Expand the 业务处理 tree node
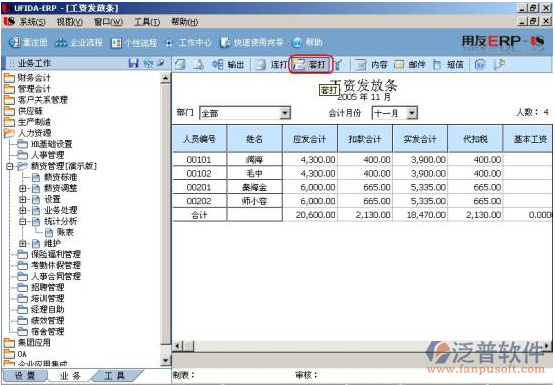 click(23, 211)
